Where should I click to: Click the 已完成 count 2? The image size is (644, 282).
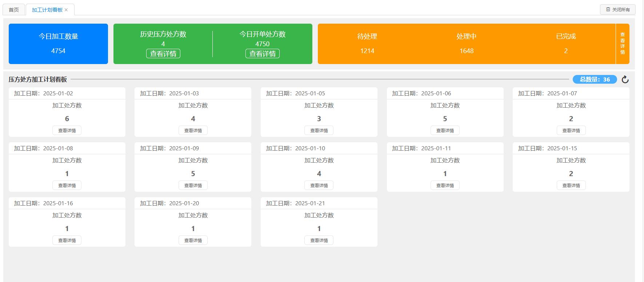566,51
